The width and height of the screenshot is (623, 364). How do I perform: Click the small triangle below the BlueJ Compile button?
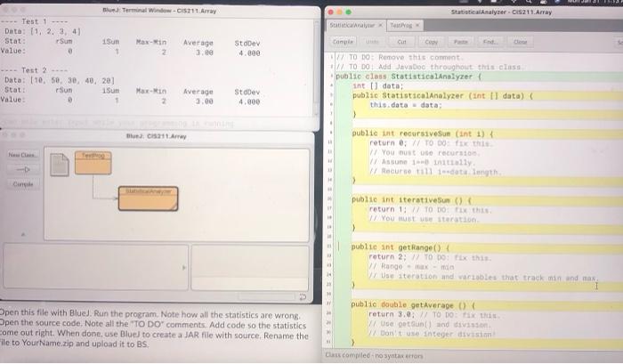tap(22, 235)
